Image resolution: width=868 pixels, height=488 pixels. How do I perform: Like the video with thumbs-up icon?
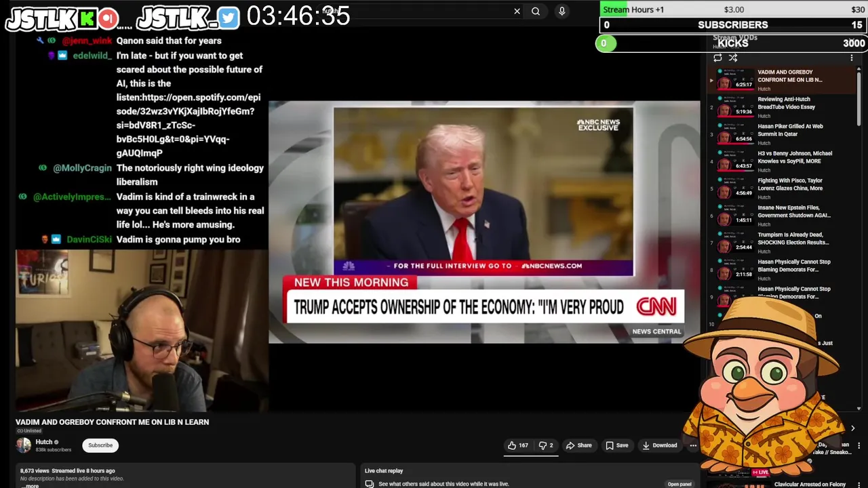(518, 445)
